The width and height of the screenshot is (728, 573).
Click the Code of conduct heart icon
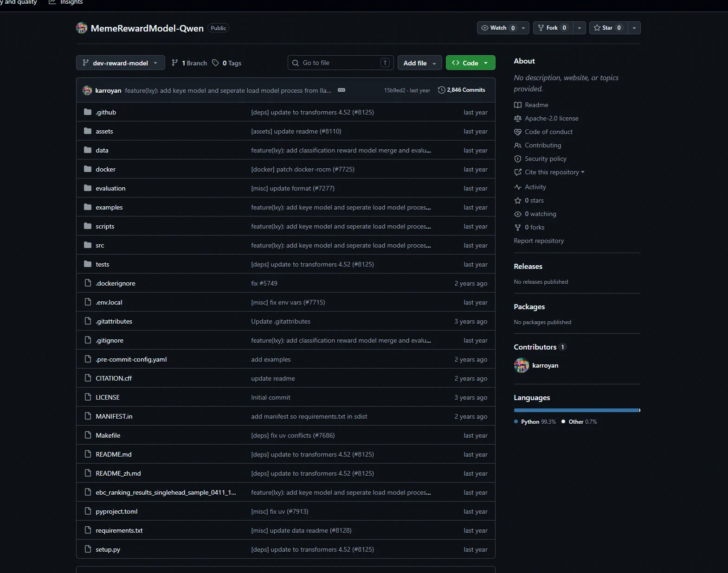tap(518, 132)
